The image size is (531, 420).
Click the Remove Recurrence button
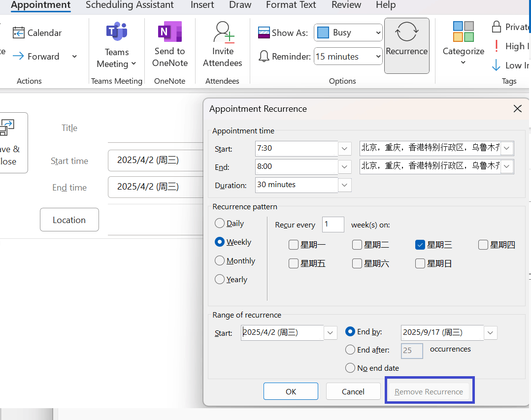pos(429,391)
